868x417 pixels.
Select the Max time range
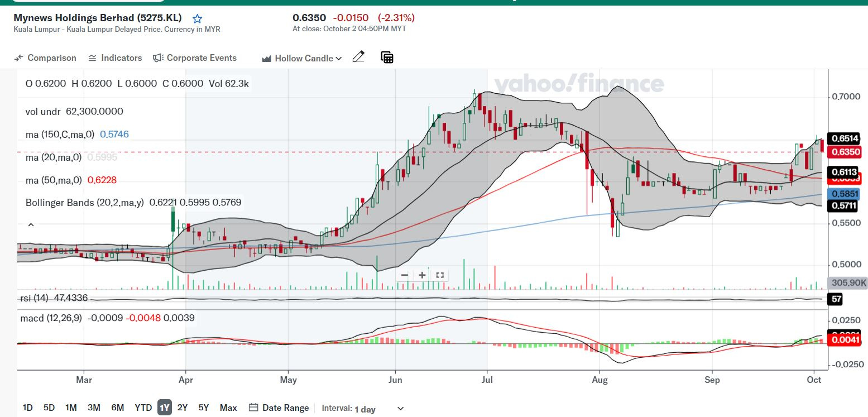pos(228,408)
